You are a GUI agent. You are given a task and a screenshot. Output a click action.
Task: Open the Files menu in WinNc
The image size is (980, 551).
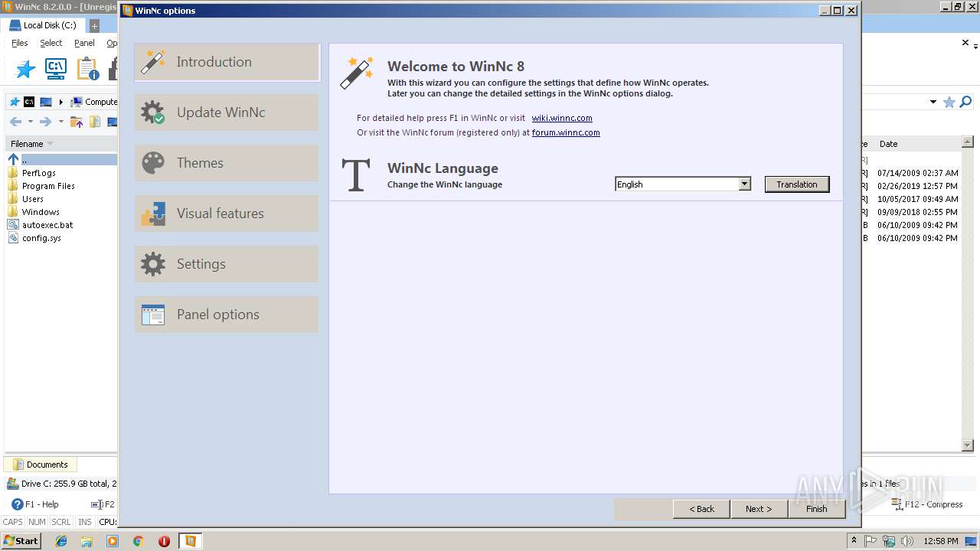tap(19, 44)
